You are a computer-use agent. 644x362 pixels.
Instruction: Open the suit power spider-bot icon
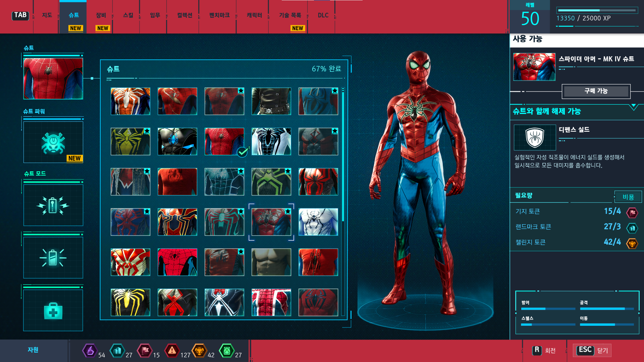click(x=53, y=142)
